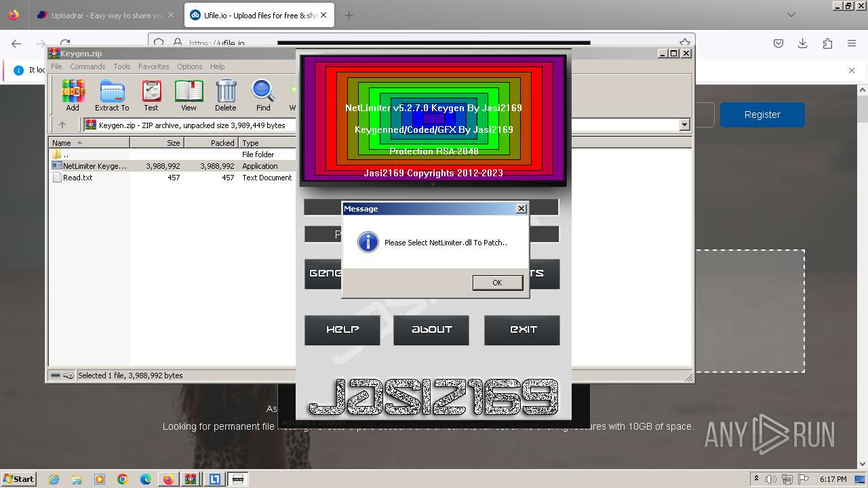Open the Firefox Pocket save icon
Image resolution: width=868 pixels, height=488 pixels.
pyautogui.click(x=778, y=43)
